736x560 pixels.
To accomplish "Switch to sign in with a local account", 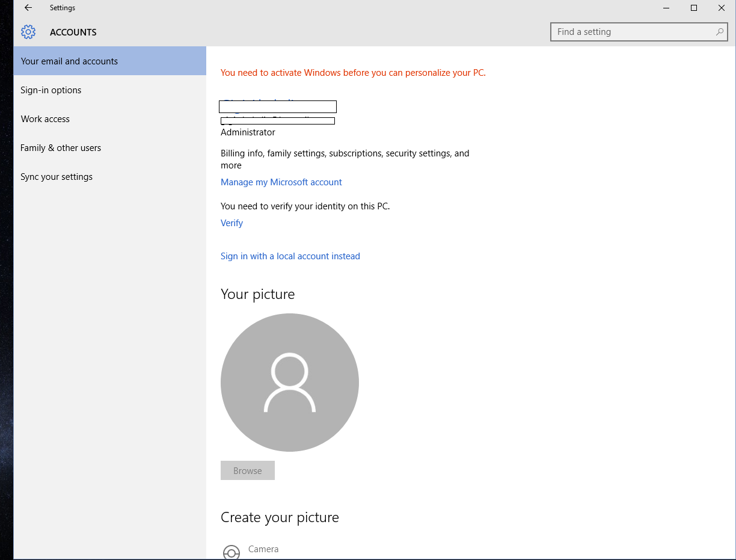I will [290, 256].
